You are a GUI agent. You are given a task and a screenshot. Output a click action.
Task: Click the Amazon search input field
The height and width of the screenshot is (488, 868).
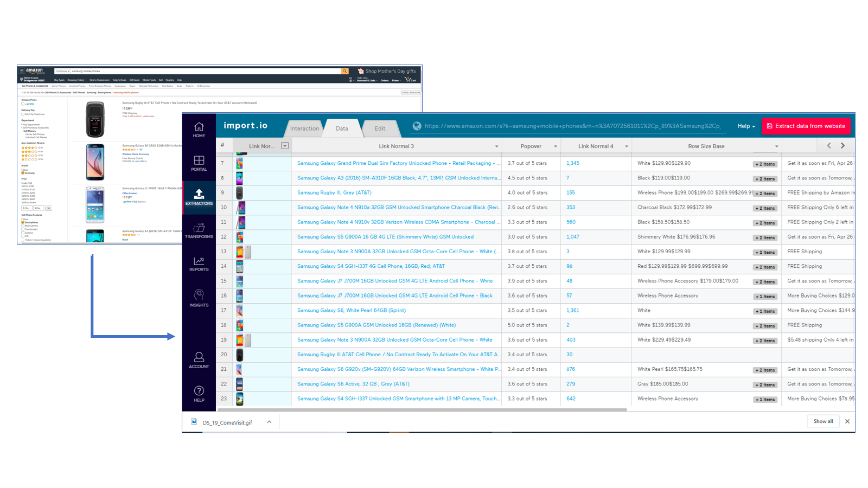click(x=205, y=71)
